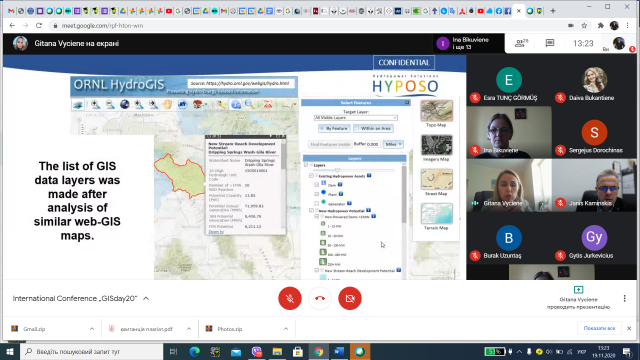Open the download options for the PDF file
The width and height of the screenshot is (640, 360).
click(189, 329)
